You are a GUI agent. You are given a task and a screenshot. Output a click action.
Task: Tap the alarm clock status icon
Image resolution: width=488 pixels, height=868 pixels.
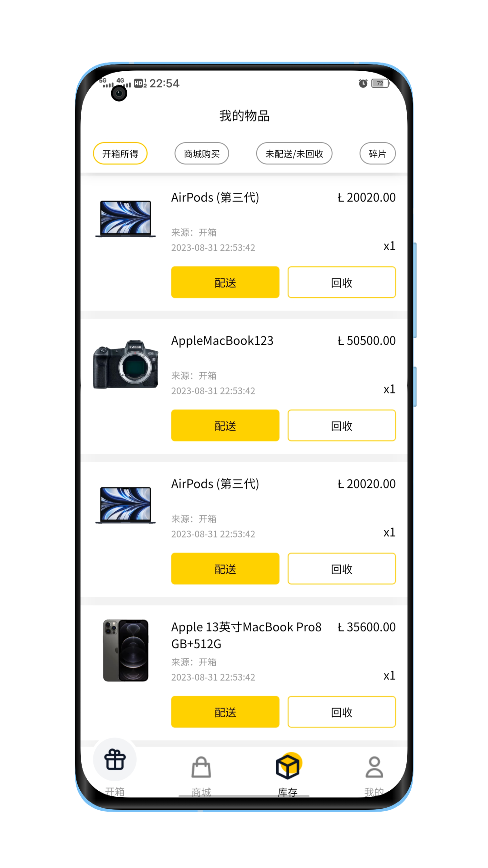(x=363, y=83)
